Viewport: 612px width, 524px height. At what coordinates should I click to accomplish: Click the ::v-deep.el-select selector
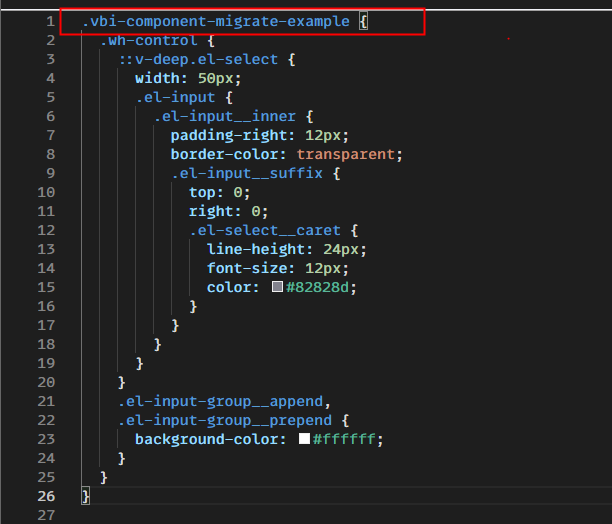[198, 59]
